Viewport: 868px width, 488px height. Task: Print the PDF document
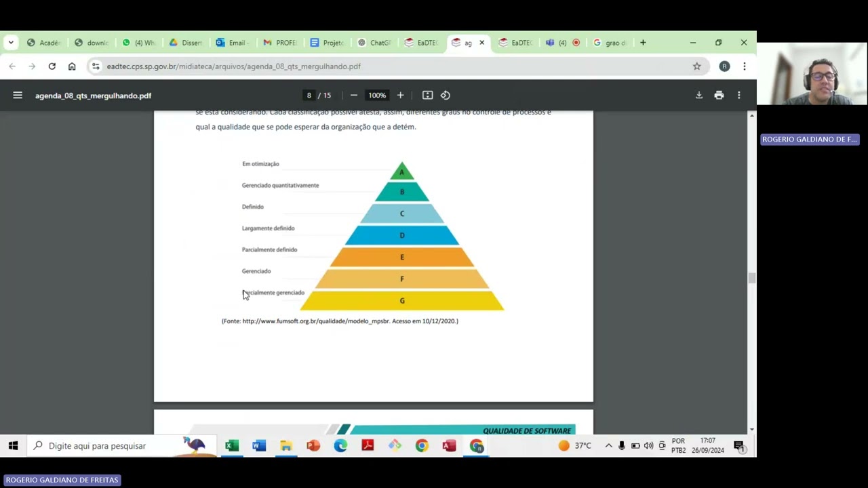pos(719,96)
